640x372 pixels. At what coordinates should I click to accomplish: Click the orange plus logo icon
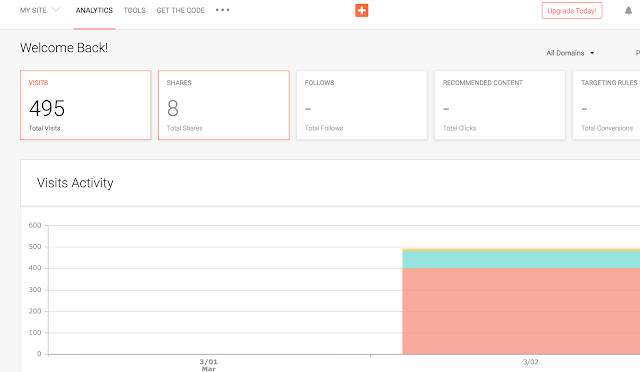coord(362,11)
